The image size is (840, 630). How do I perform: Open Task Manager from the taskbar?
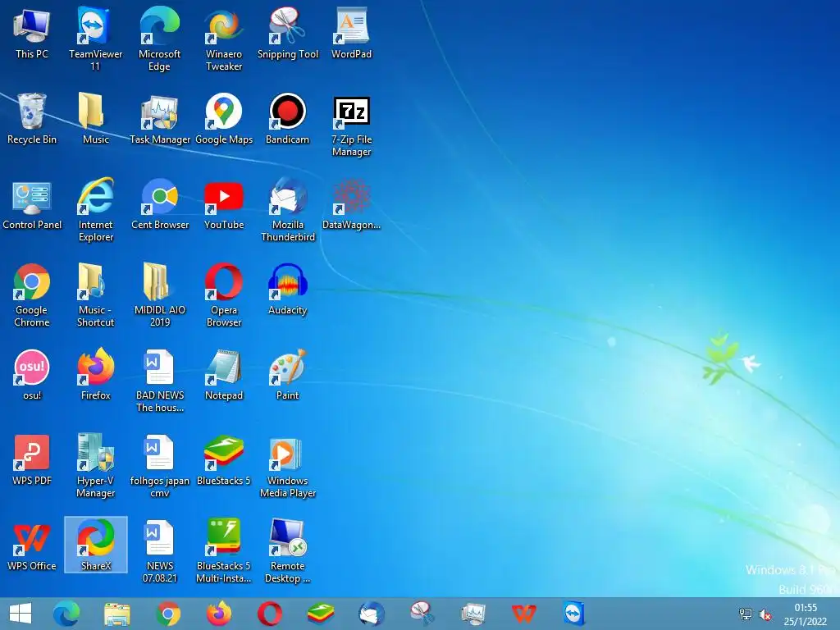click(473, 614)
